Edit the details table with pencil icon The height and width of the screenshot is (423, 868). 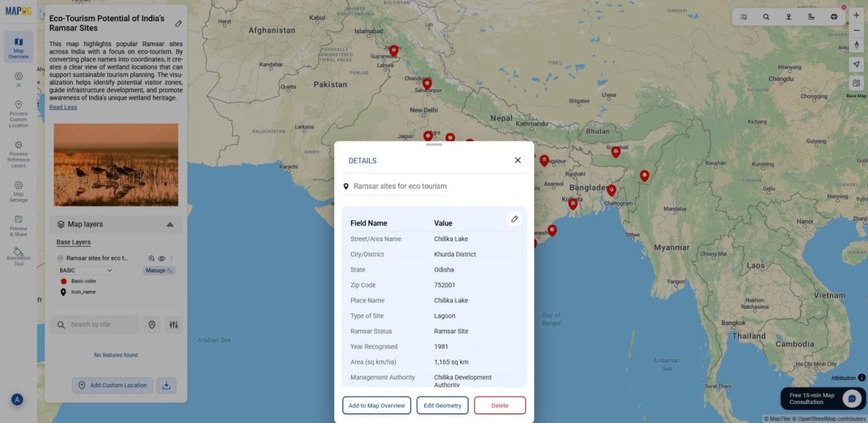pyautogui.click(x=515, y=219)
